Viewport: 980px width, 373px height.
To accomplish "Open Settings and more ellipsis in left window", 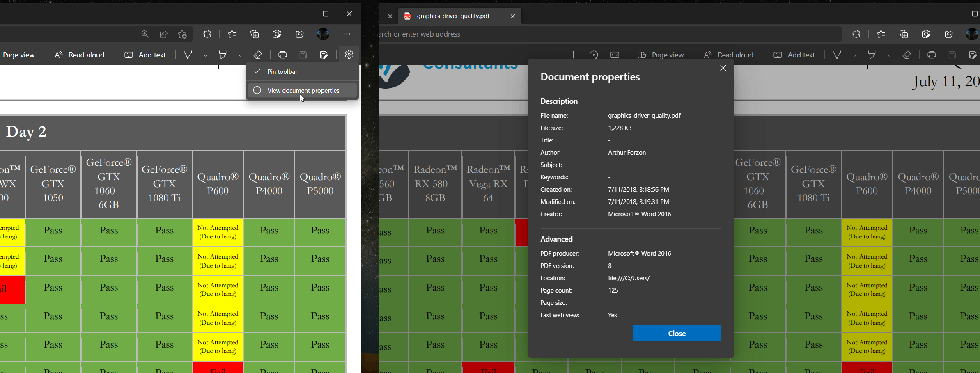I will (347, 34).
